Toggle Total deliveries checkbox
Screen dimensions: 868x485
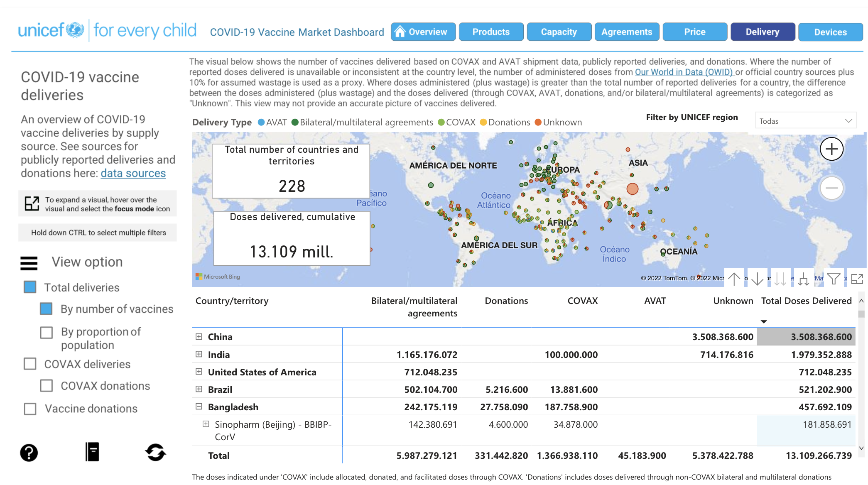(x=30, y=287)
